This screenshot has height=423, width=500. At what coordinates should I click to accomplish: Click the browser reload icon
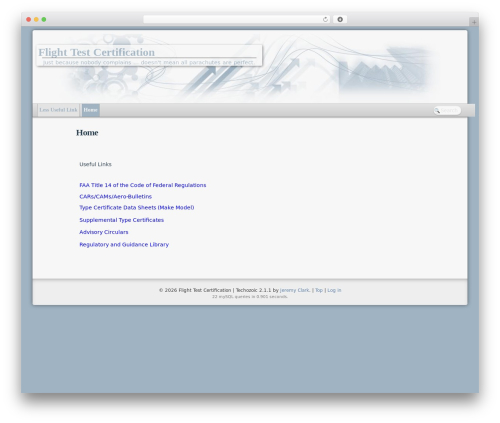[x=325, y=19]
